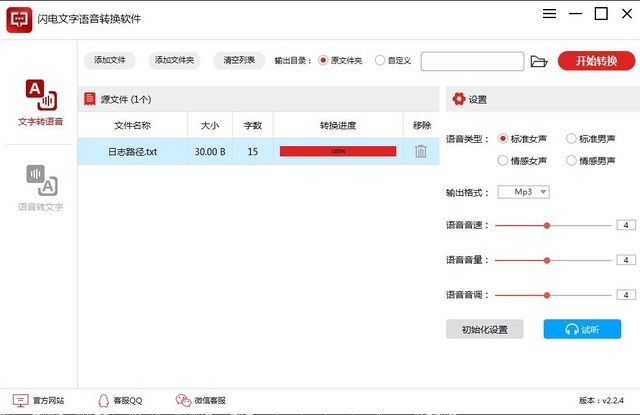The width and height of the screenshot is (640, 415).
Task: Open the 文字转语音 sidebar mode
Action: coord(40,102)
